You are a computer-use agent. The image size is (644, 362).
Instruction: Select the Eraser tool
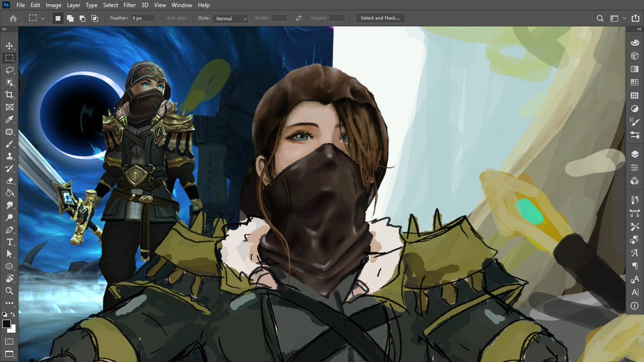pyautogui.click(x=9, y=181)
